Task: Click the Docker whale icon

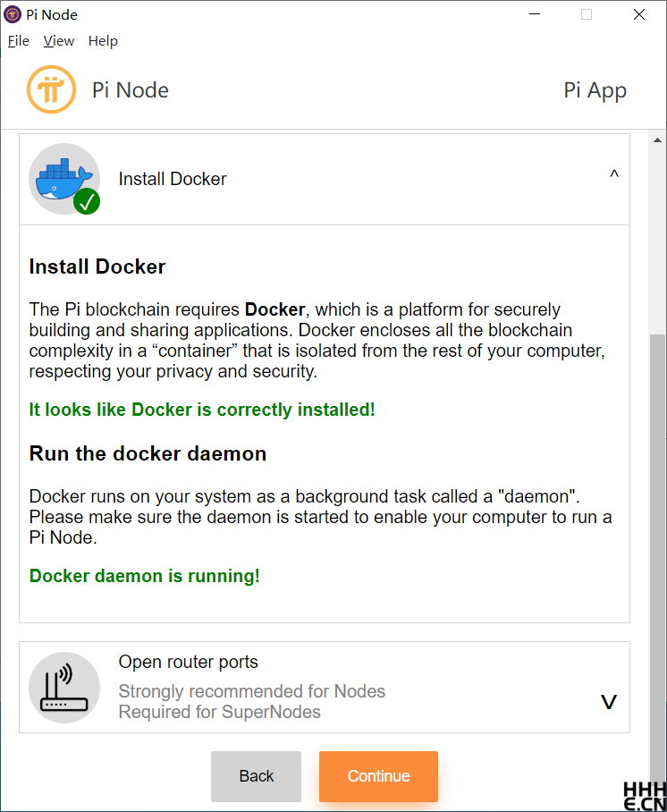Action: 63,179
